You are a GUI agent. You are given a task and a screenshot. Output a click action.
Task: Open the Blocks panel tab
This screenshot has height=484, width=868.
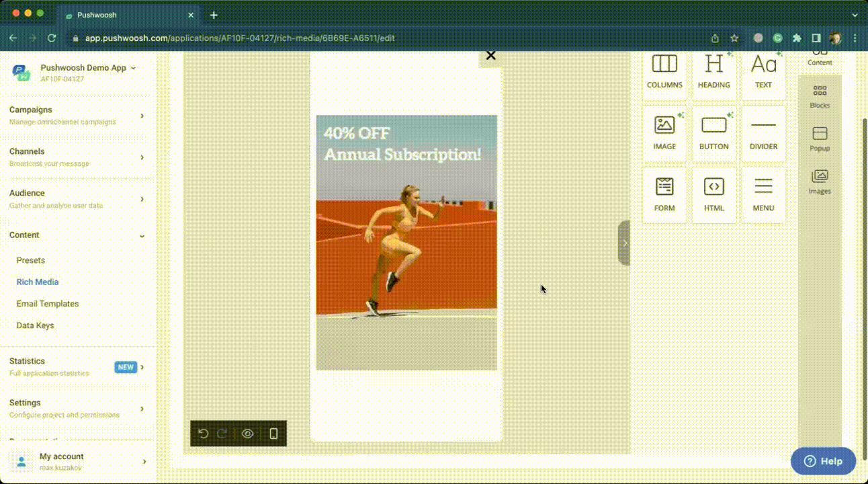(x=820, y=97)
